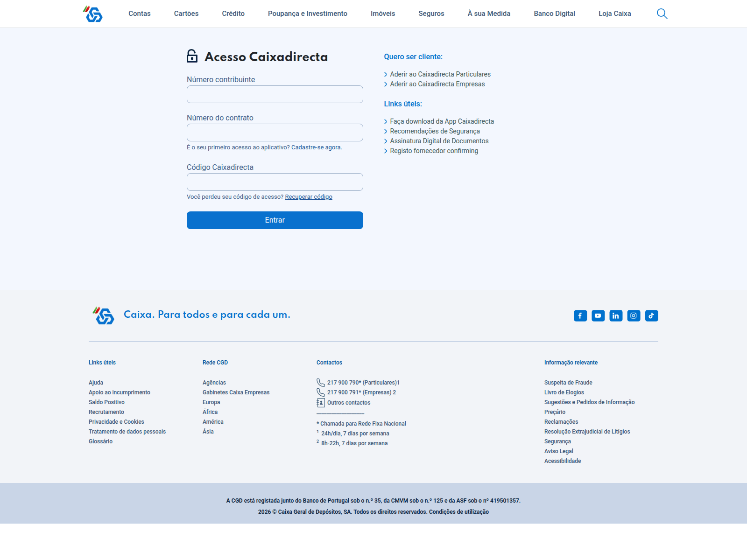Open Poupança e Investimento menu
Viewport: 747px width, 560px height.
point(308,14)
